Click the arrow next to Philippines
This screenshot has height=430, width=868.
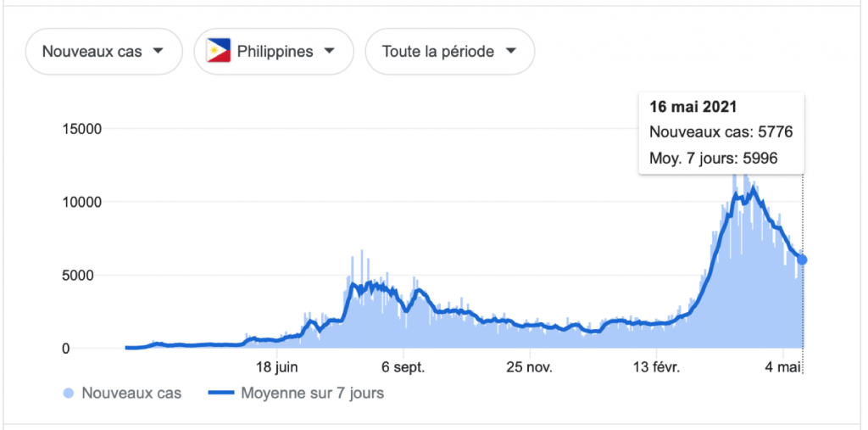(329, 52)
